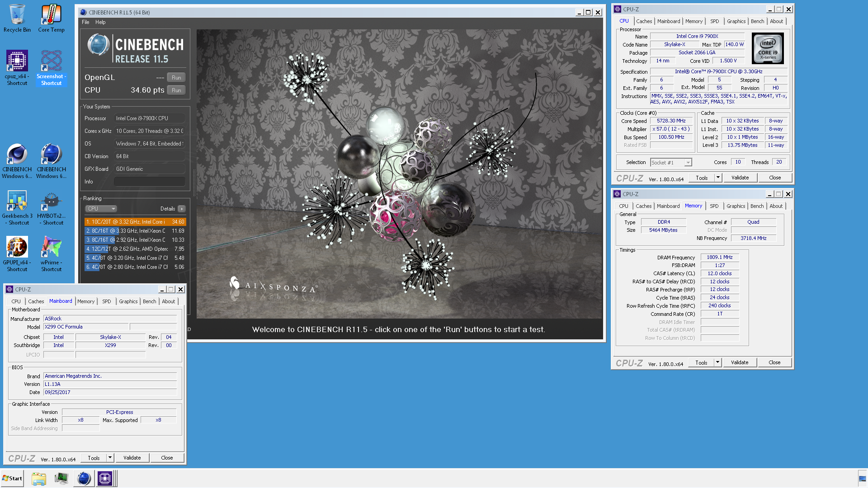This screenshot has width=868, height=488.
Task: Open the CINEBENCH File menu
Action: click(x=85, y=22)
